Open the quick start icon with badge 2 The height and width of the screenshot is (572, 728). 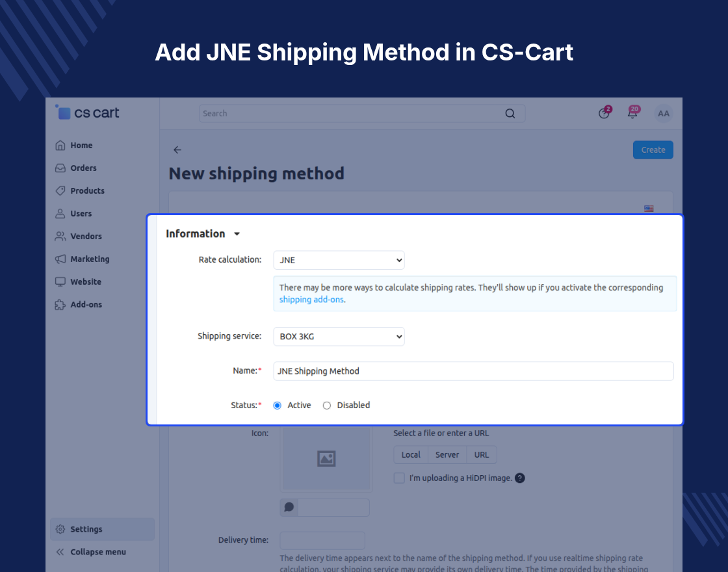(604, 113)
